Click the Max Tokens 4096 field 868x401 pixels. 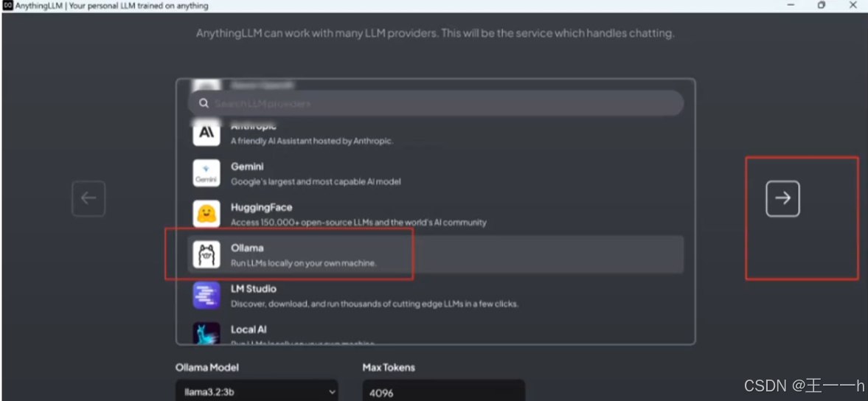[443, 391]
